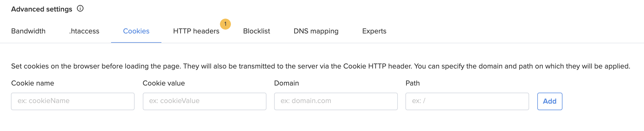Open the Bandwidth tab
Viewport: 644px width, 131px height.
click(x=28, y=31)
